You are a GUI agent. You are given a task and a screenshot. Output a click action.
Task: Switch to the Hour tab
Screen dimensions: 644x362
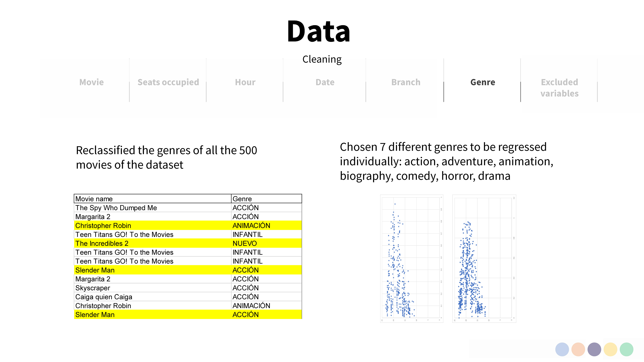pyautogui.click(x=245, y=82)
